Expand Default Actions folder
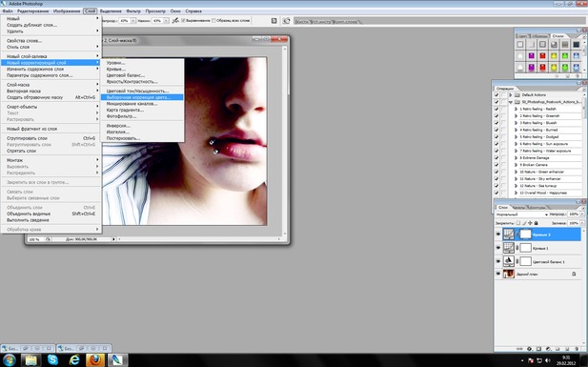 pos(511,95)
